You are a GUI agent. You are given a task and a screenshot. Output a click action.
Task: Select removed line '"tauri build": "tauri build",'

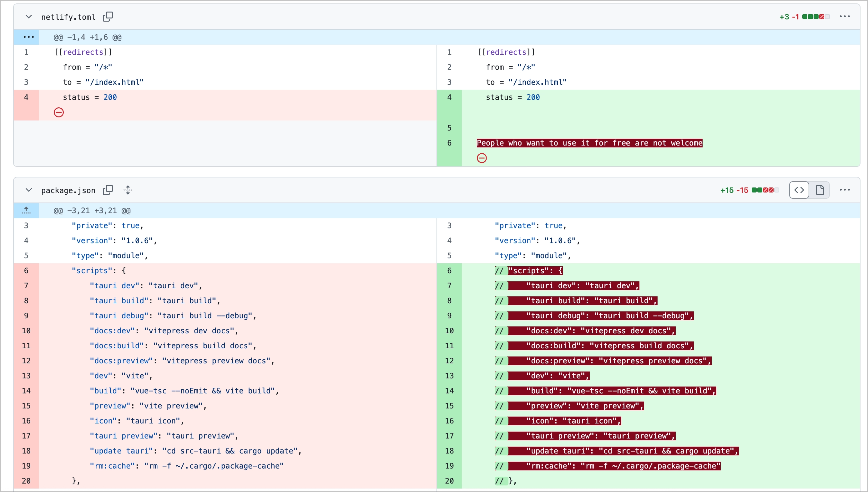(x=155, y=301)
